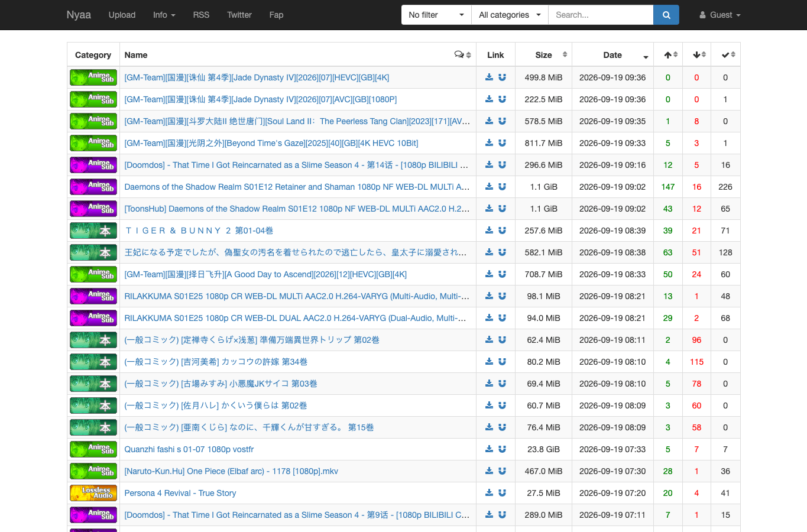Open なのに、千輝くんが甘すぎる。第15巻 page

click(x=249, y=427)
